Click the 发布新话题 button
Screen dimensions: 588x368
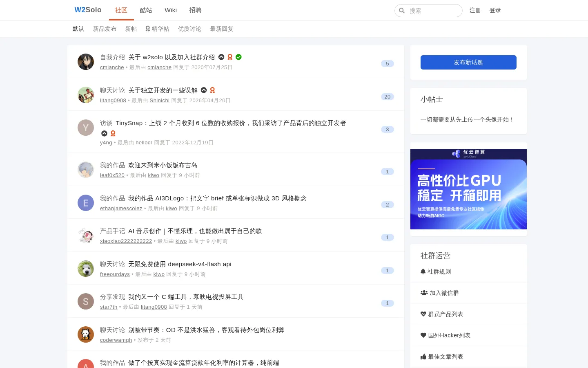pos(468,62)
